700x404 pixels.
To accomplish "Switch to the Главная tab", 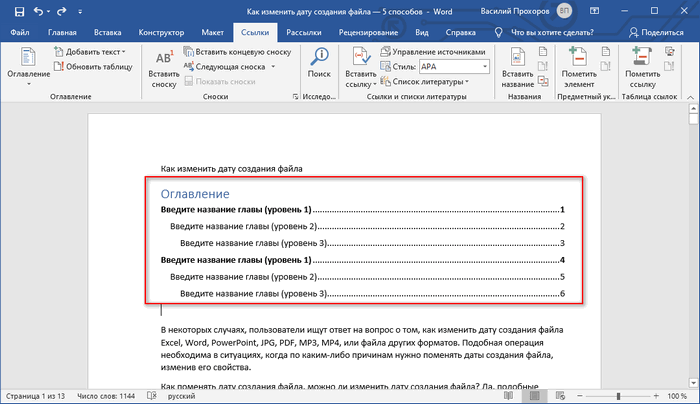I will click(x=62, y=33).
